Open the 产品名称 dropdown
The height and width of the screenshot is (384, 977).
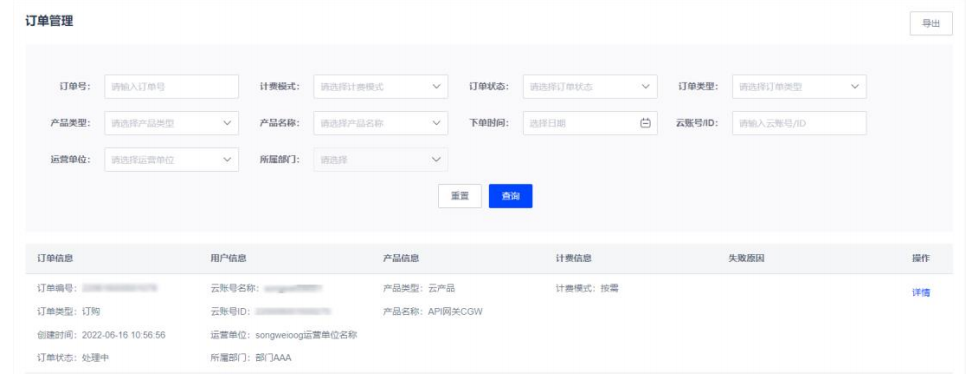(x=381, y=123)
